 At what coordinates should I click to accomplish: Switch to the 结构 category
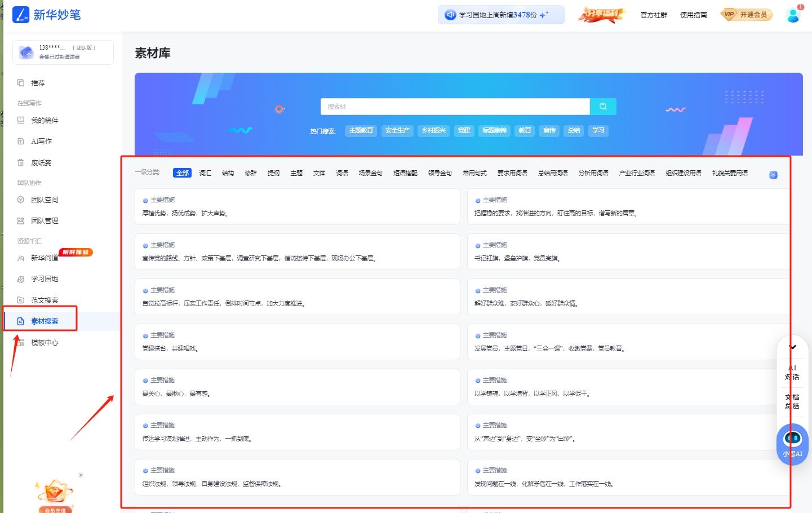228,173
